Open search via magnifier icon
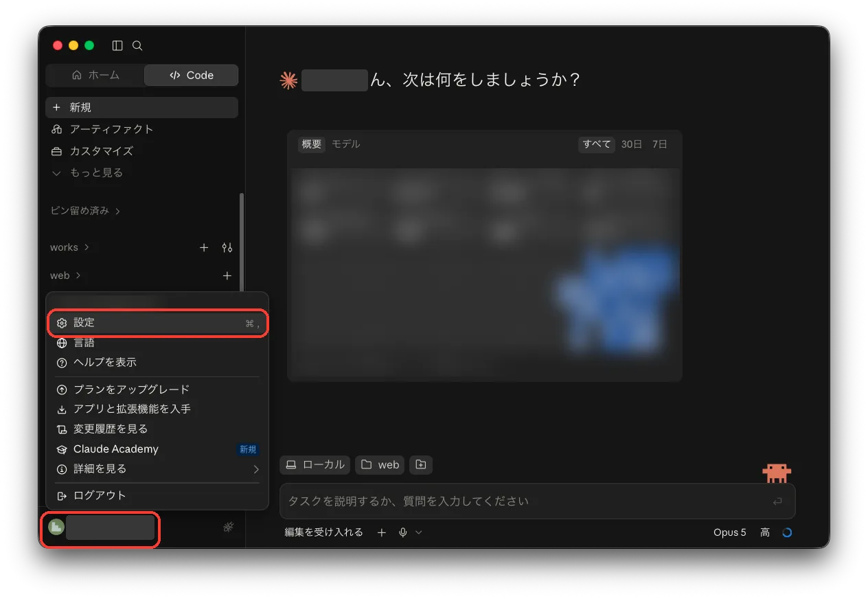 coord(137,45)
